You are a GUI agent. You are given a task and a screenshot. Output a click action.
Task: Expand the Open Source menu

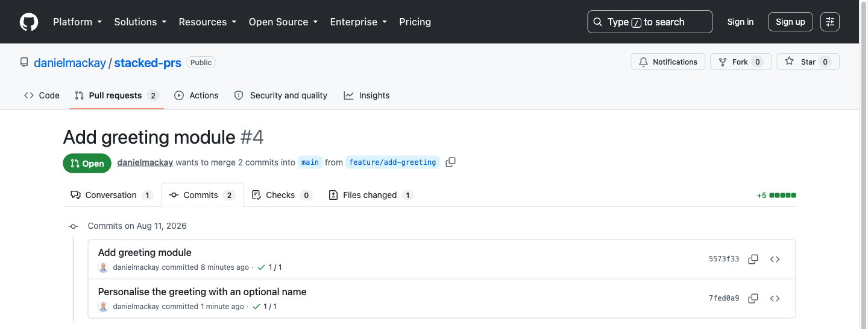(x=283, y=22)
